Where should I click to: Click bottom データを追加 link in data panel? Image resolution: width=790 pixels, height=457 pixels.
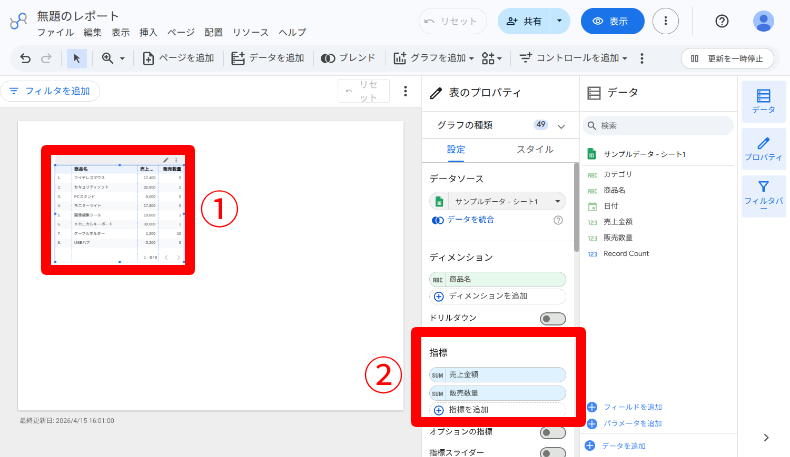coord(615,446)
